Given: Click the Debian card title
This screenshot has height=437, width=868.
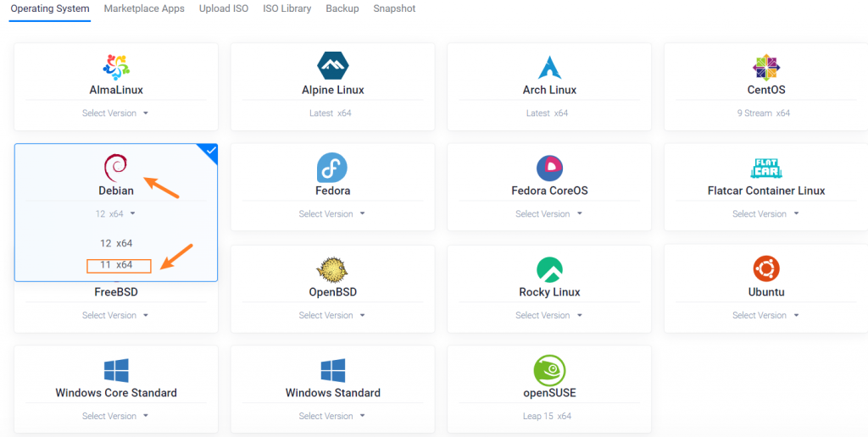Looking at the screenshot, I should (116, 191).
